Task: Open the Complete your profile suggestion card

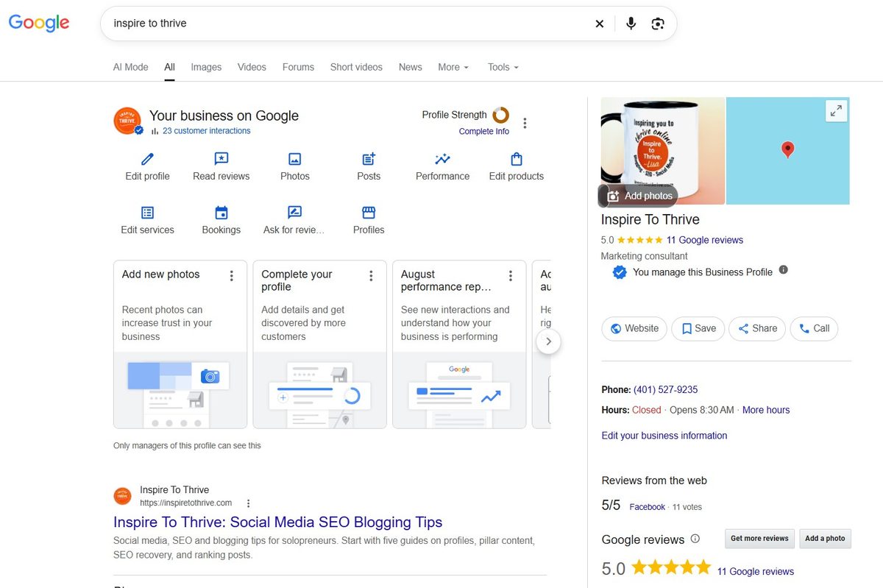Action: tap(319, 344)
